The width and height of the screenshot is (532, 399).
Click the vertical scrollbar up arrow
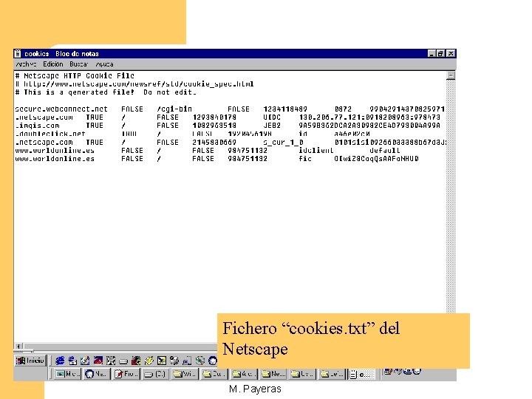point(451,75)
